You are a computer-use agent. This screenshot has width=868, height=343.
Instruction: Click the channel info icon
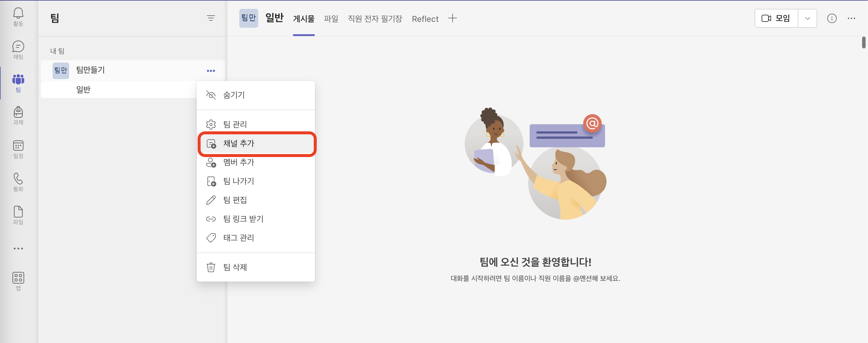832,19
